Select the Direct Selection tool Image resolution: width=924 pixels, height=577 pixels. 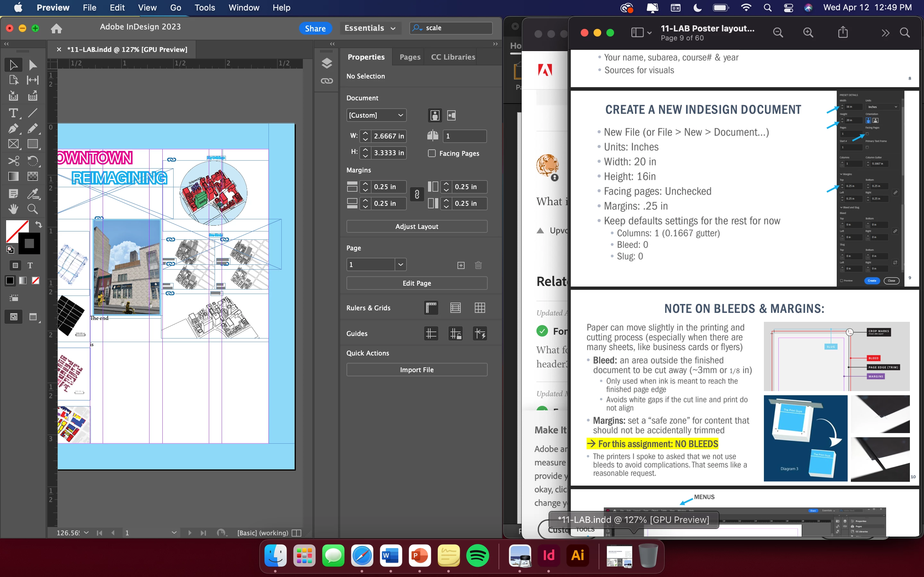(x=32, y=65)
